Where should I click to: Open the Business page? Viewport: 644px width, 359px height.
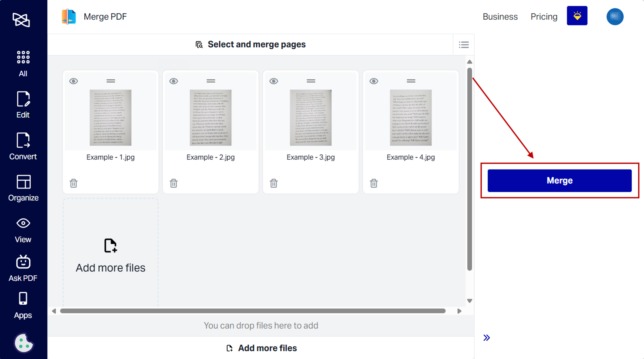click(x=500, y=17)
